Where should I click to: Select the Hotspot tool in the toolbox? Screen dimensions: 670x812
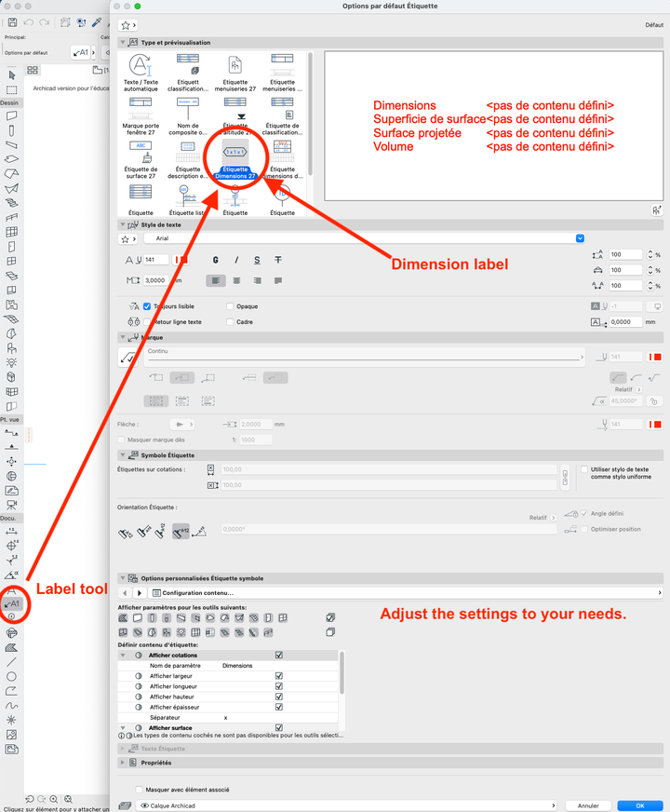[11, 720]
